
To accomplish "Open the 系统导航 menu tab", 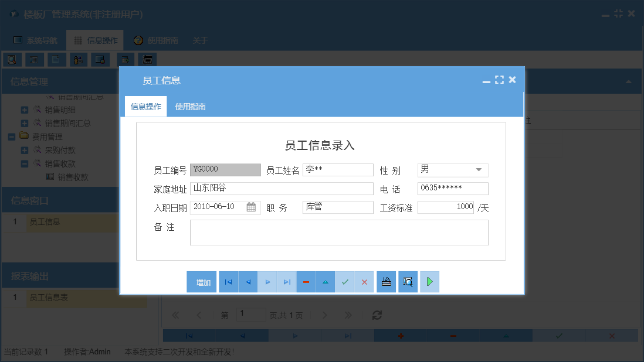I will [x=35, y=40].
